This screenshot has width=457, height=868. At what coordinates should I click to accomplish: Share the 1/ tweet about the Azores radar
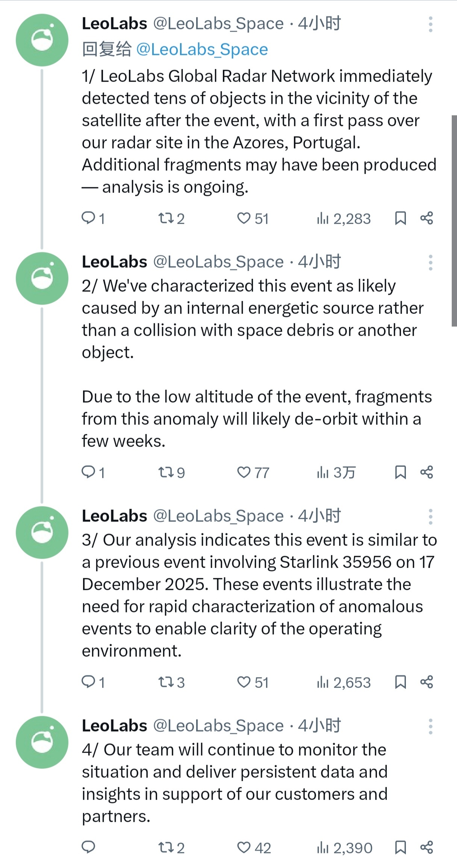[427, 218]
